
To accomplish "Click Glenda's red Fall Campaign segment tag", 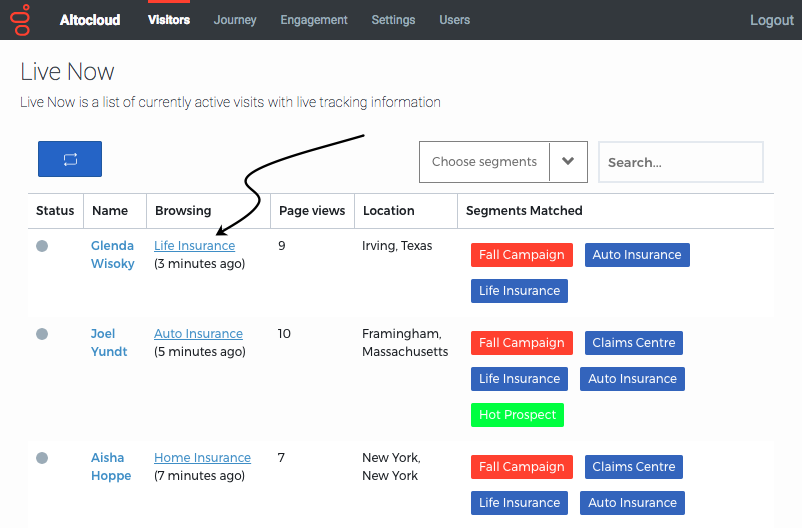I will click(522, 255).
